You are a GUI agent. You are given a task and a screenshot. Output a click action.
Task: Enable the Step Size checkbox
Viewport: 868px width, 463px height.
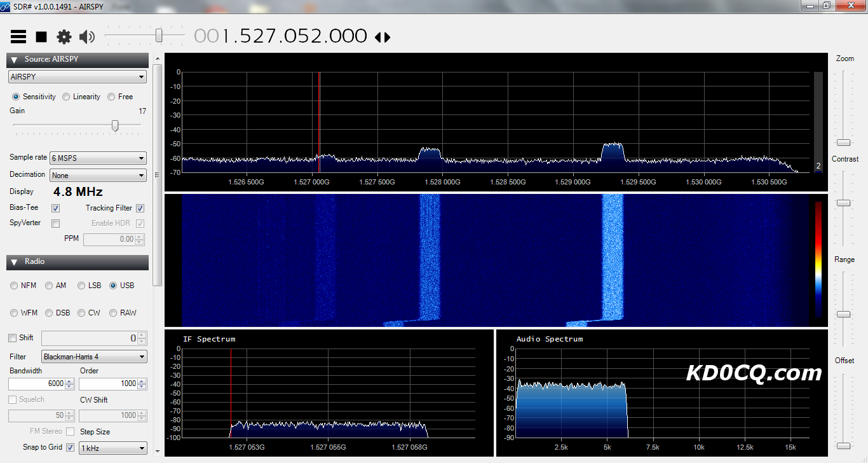(70, 431)
